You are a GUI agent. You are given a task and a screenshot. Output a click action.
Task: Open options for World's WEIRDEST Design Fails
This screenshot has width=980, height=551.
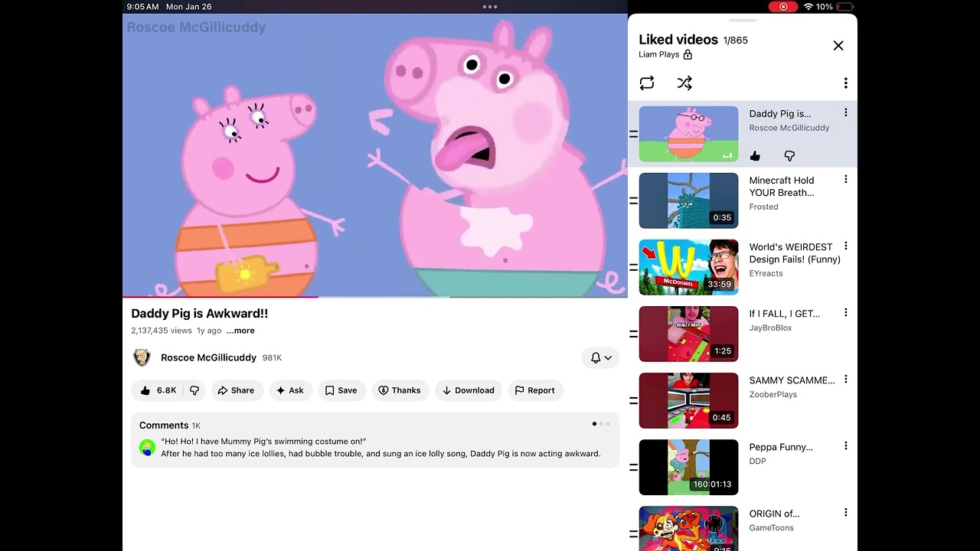(845, 246)
